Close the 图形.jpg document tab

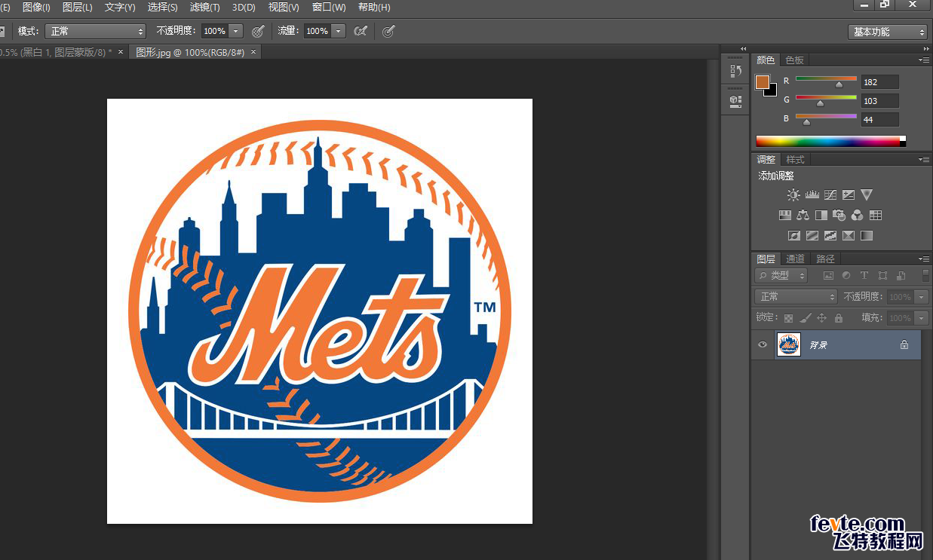(x=253, y=52)
